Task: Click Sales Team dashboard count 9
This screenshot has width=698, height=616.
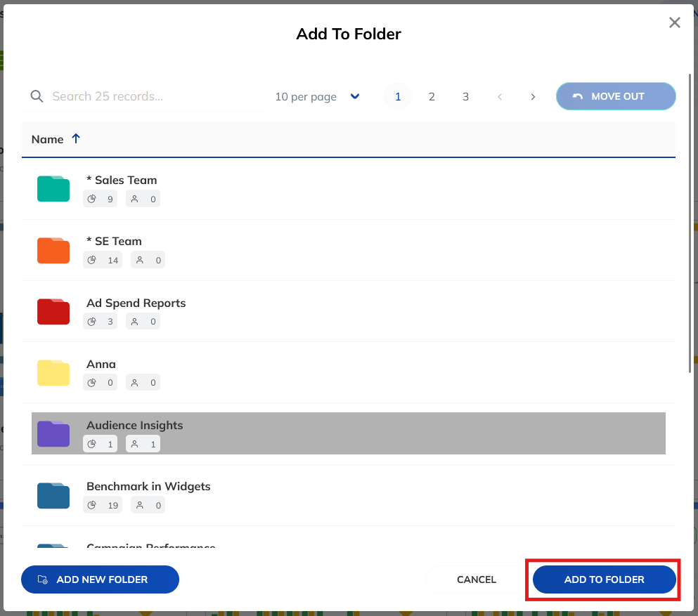Action: [100, 199]
